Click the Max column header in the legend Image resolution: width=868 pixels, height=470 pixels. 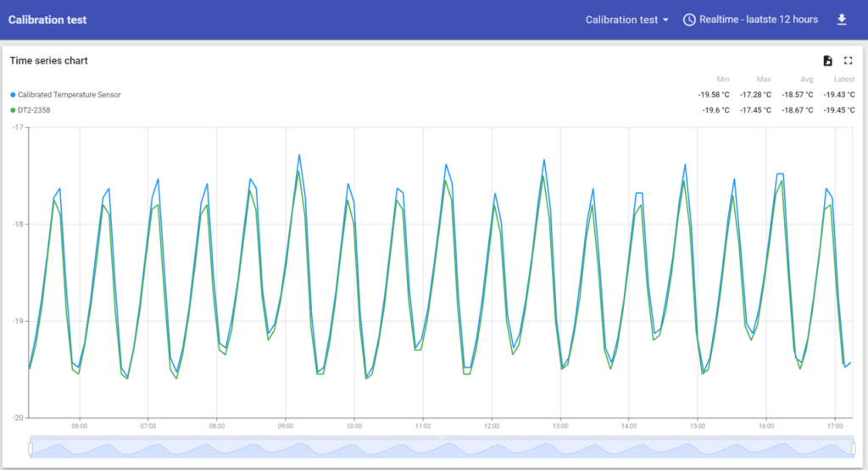pyautogui.click(x=764, y=80)
